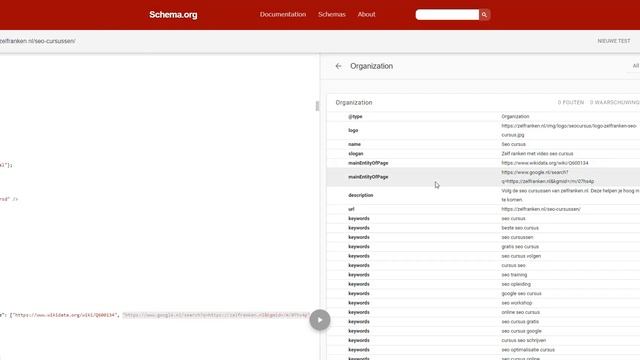Click the Organization heading in results card

[x=354, y=103]
